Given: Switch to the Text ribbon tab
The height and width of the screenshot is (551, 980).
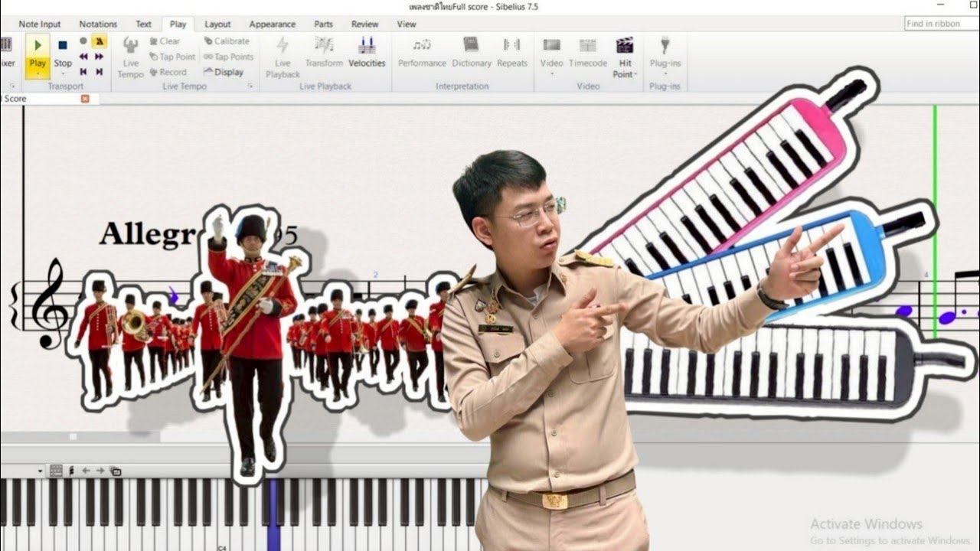Looking at the screenshot, I should tap(143, 24).
